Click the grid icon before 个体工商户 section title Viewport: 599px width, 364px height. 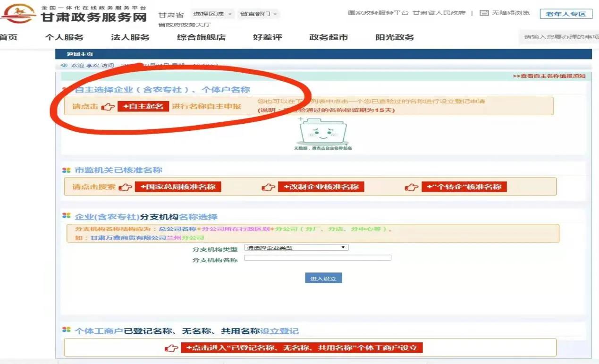[66, 331]
